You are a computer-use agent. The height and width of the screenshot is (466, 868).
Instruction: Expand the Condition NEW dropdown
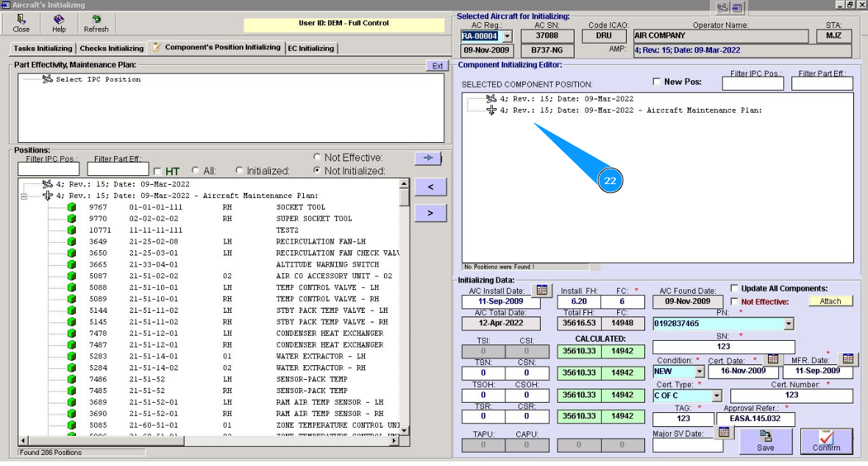pos(699,372)
